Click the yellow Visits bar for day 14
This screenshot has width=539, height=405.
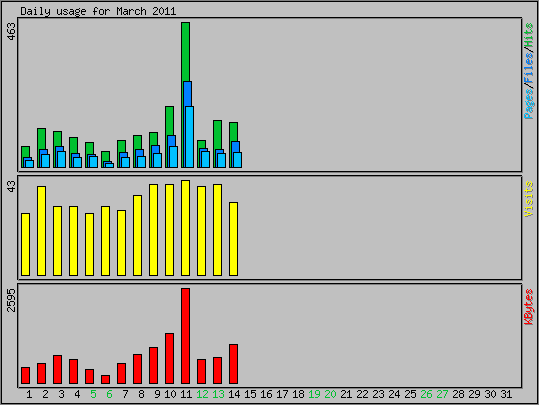point(233,239)
